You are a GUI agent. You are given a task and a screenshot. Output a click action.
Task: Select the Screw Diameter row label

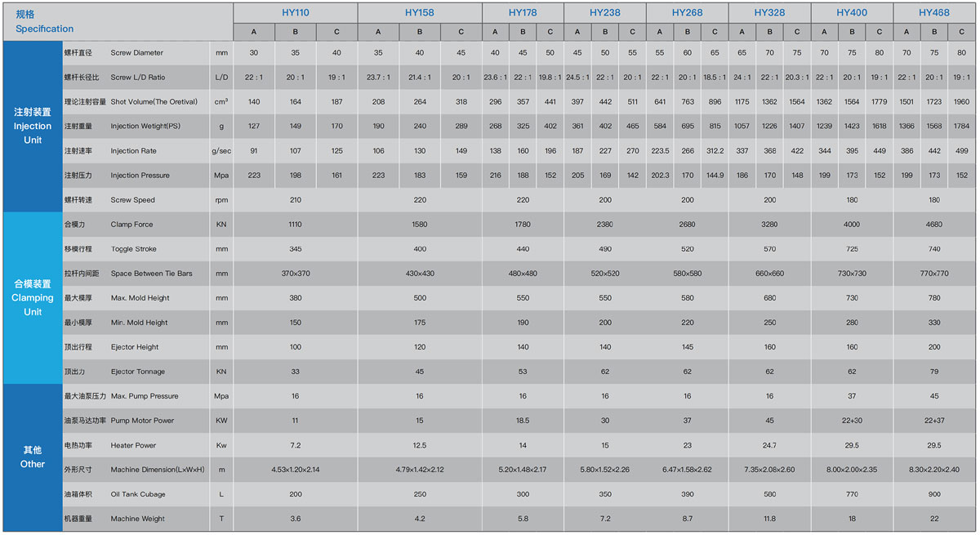[x=136, y=53]
